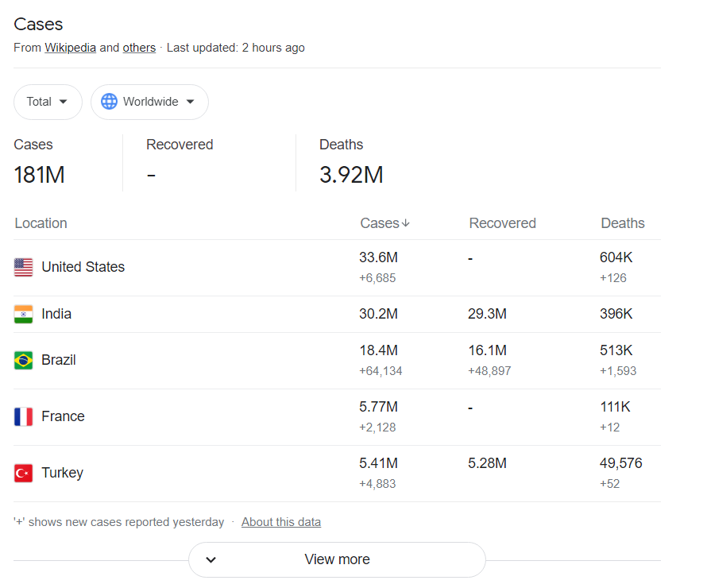
Task: Click the United States flag icon
Action: pos(24,268)
